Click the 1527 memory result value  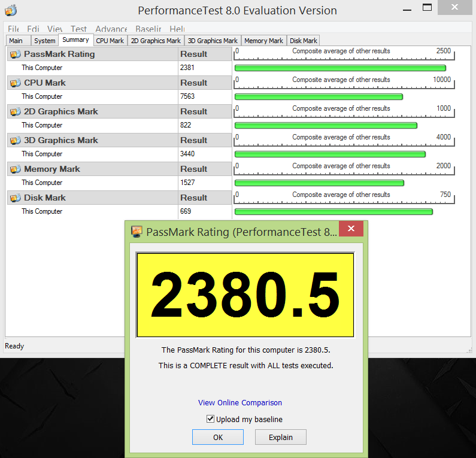(x=187, y=183)
